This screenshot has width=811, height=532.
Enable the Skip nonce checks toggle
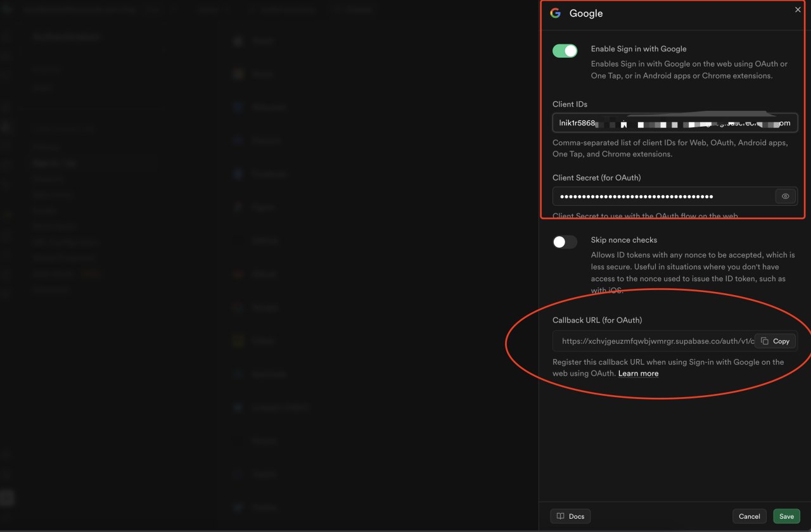click(x=565, y=242)
